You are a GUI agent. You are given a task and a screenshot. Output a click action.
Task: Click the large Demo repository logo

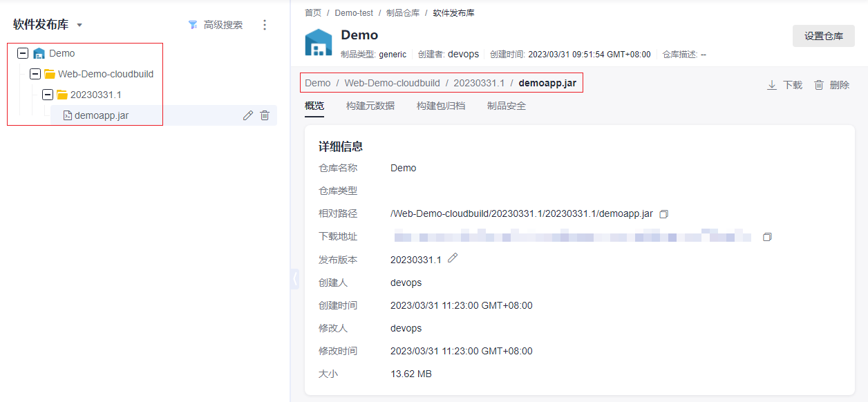coord(319,42)
